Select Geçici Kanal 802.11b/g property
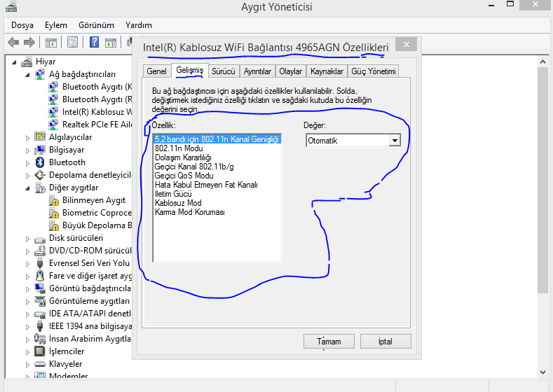Image resolution: width=553 pixels, height=392 pixels. [217, 167]
